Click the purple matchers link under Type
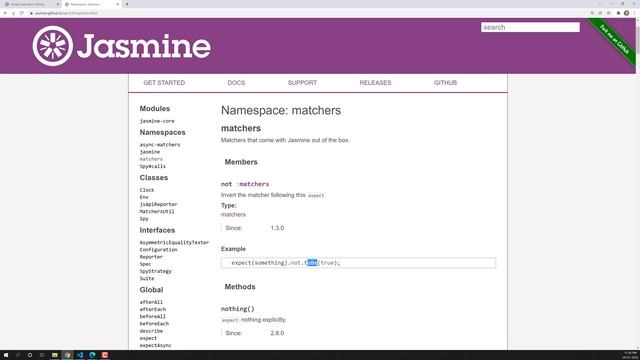This screenshot has width=640, height=360. click(233, 215)
